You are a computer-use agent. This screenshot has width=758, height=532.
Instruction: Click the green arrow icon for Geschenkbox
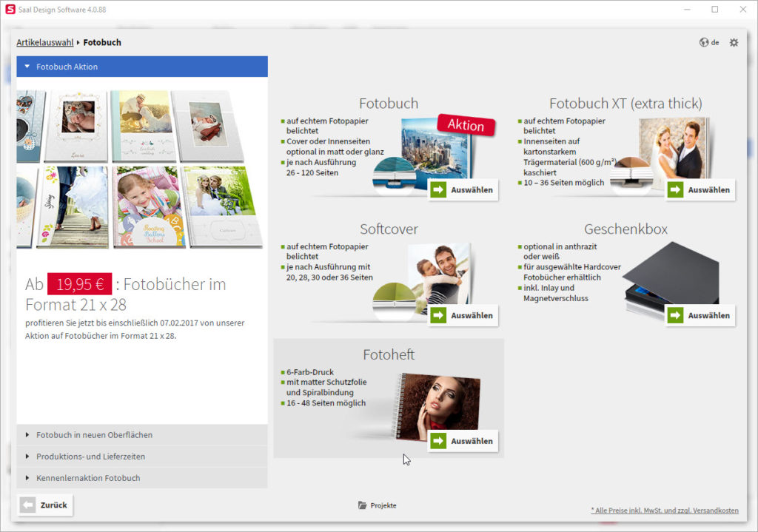(x=675, y=315)
